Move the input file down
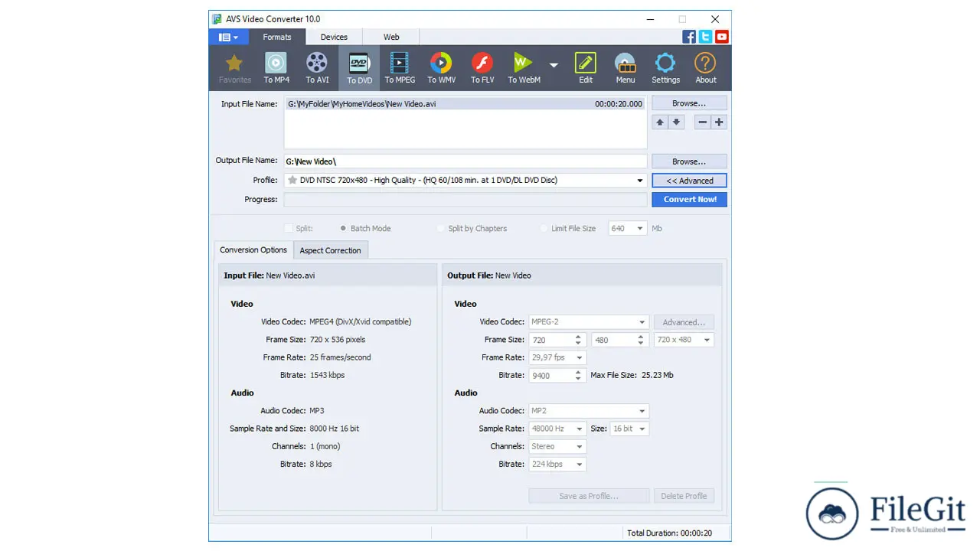This screenshot has height=551, width=980. pos(676,122)
